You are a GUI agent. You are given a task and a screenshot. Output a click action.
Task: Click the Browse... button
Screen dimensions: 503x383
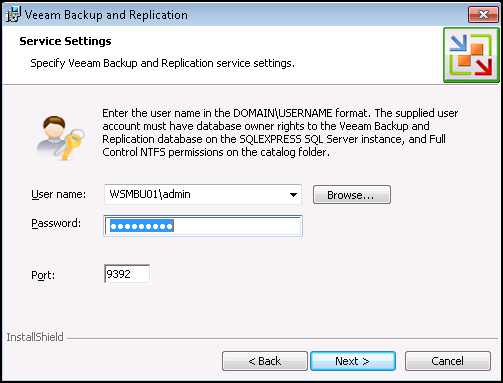(352, 195)
